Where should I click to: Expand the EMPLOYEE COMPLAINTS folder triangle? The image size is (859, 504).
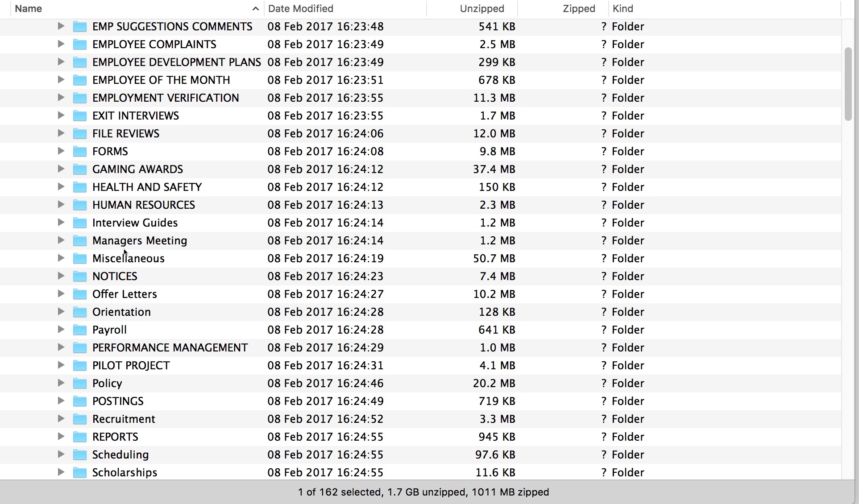[x=61, y=44]
